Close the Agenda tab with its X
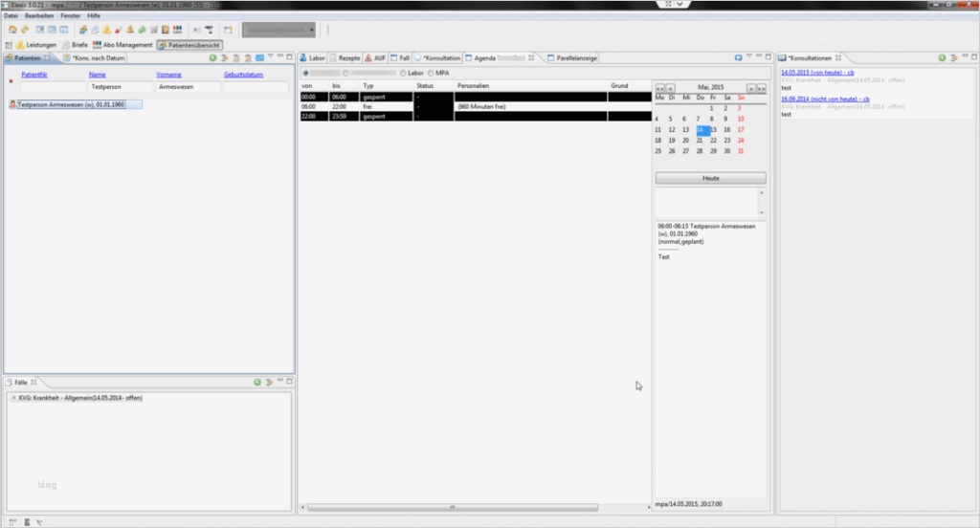Viewport: 980px width, 528px height. click(531, 57)
